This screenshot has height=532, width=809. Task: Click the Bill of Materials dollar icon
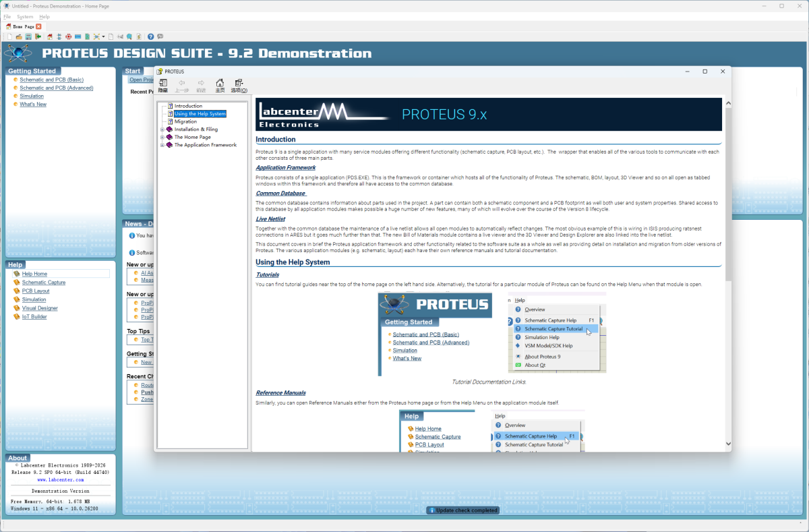coord(139,36)
